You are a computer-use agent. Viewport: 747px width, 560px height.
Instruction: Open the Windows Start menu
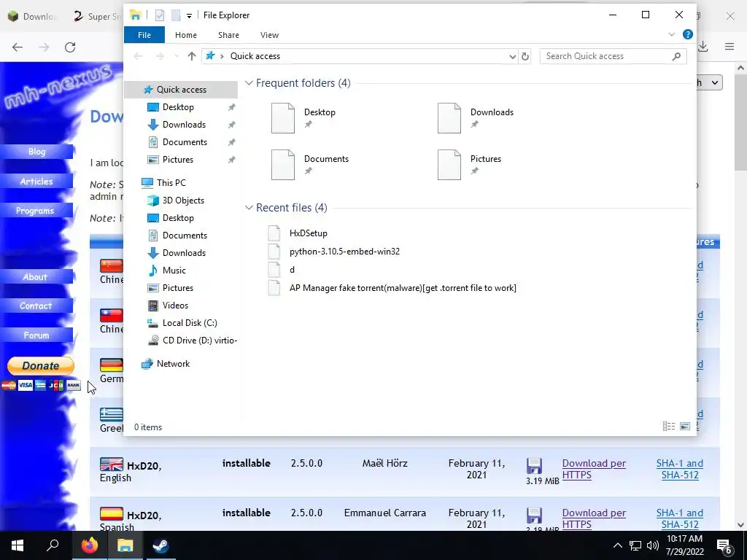coord(18,545)
